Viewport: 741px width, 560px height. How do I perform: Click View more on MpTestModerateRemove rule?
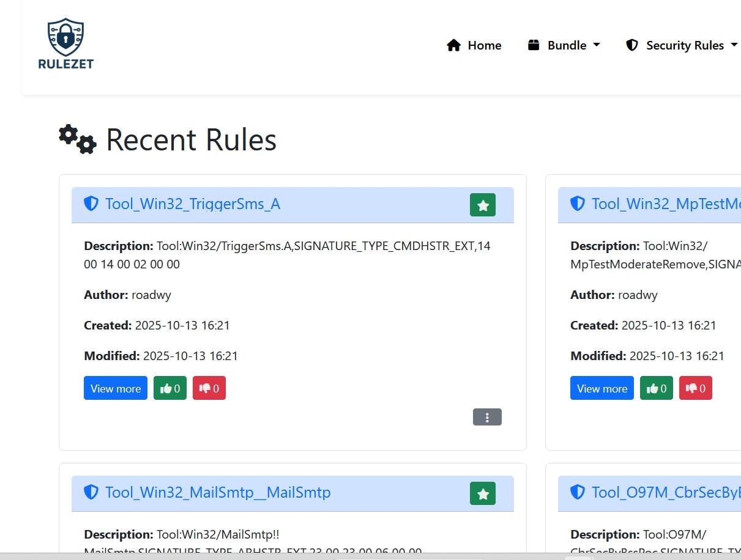click(x=602, y=388)
